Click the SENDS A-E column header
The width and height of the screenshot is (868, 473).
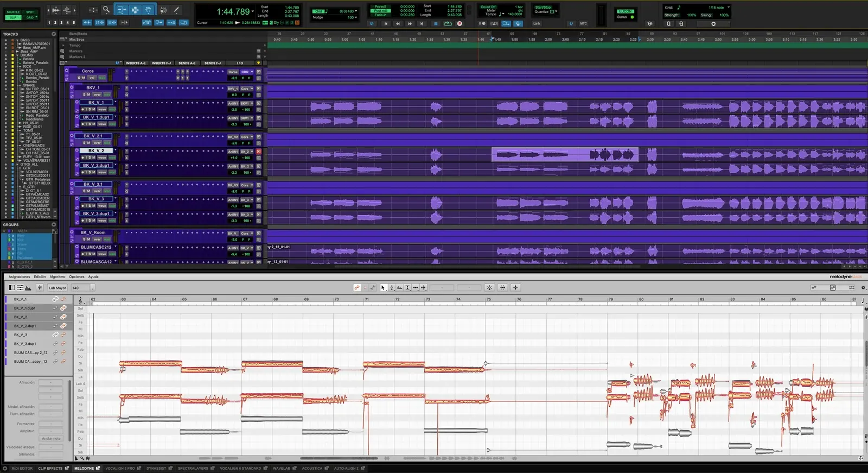click(187, 63)
